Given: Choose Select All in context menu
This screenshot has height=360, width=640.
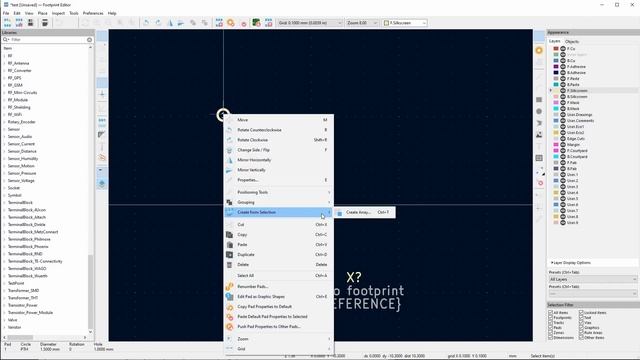Looking at the screenshot, I should 279,276.
